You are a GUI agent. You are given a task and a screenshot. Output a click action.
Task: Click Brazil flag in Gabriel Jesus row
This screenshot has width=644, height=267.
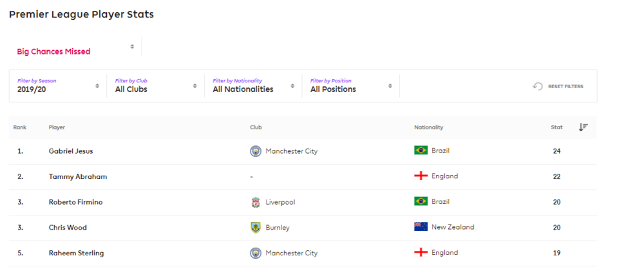[x=421, y=151]
